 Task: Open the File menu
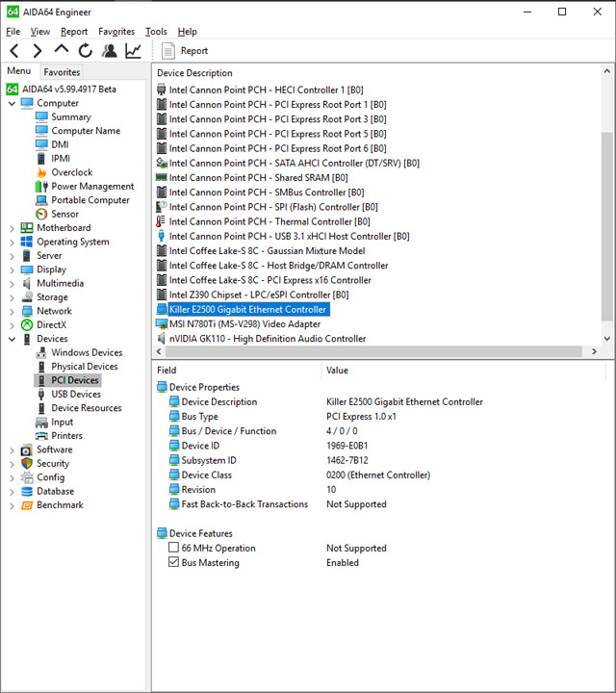[13, 32]
